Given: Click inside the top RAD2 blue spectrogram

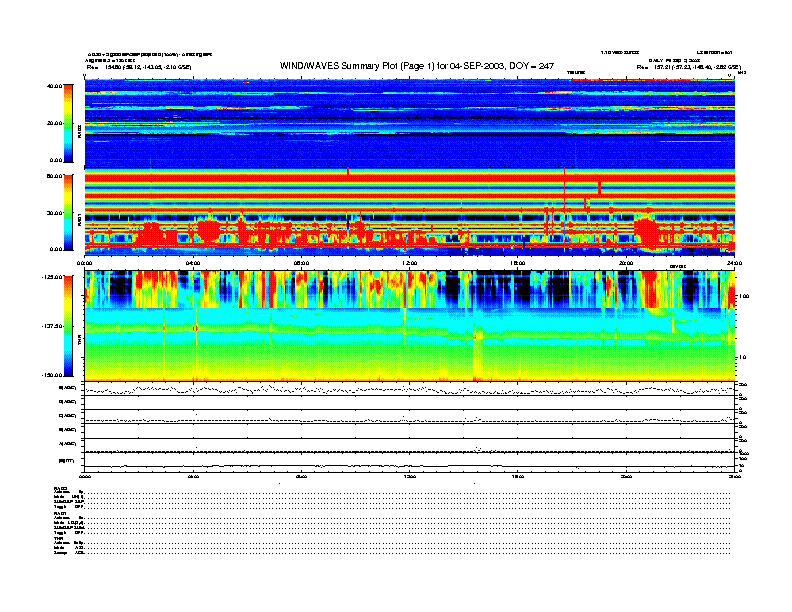Looking at the screenshot, I should pyautogui.click(x=410, y=123).
